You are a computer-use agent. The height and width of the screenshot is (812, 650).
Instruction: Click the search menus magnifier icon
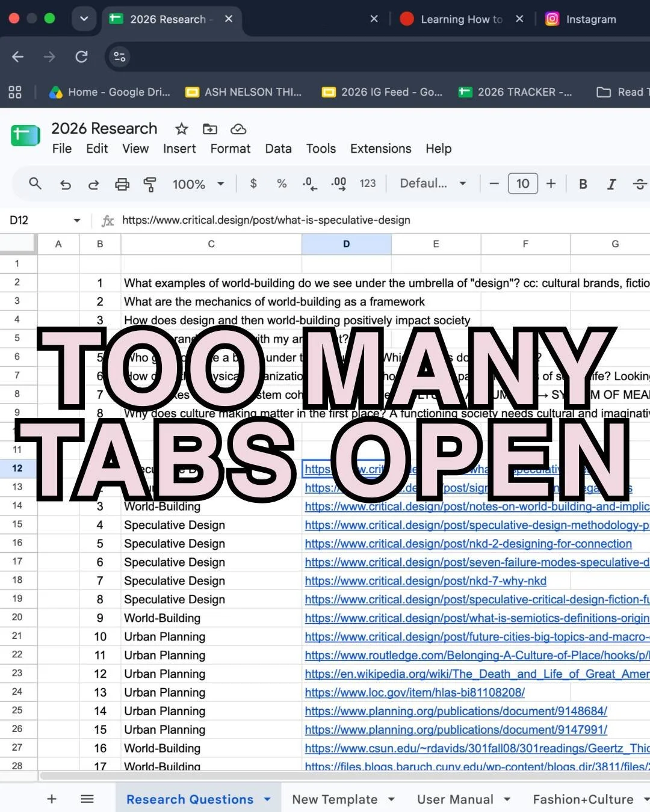(x=35, y=183)
